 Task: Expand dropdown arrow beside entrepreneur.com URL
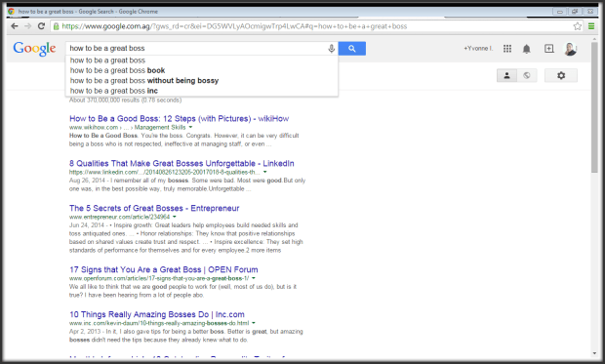click(x=175, y=217)
